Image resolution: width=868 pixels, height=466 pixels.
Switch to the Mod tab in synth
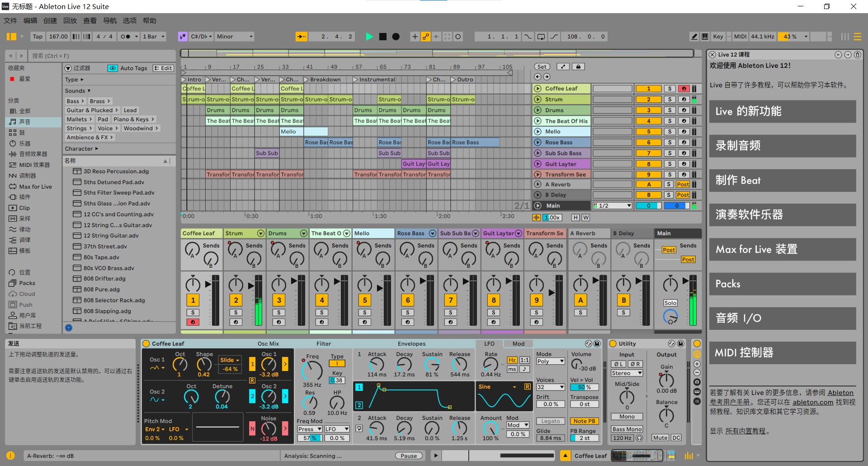pos(519,344)
